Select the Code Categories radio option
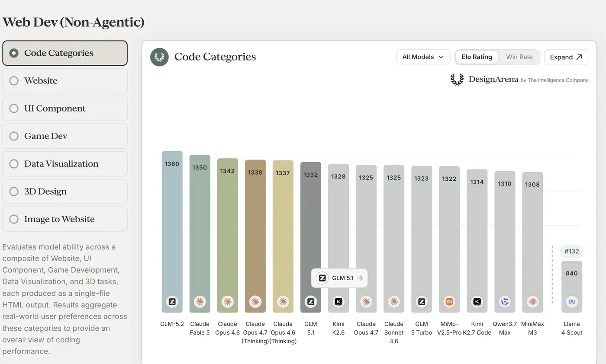The height and width of the screenshot is (364, 606). 65,53
